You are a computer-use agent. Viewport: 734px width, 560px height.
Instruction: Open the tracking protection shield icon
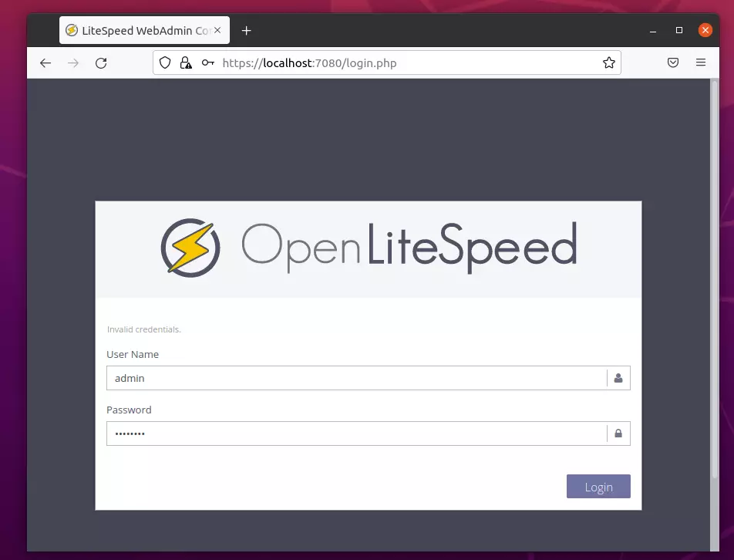(165, 62)
